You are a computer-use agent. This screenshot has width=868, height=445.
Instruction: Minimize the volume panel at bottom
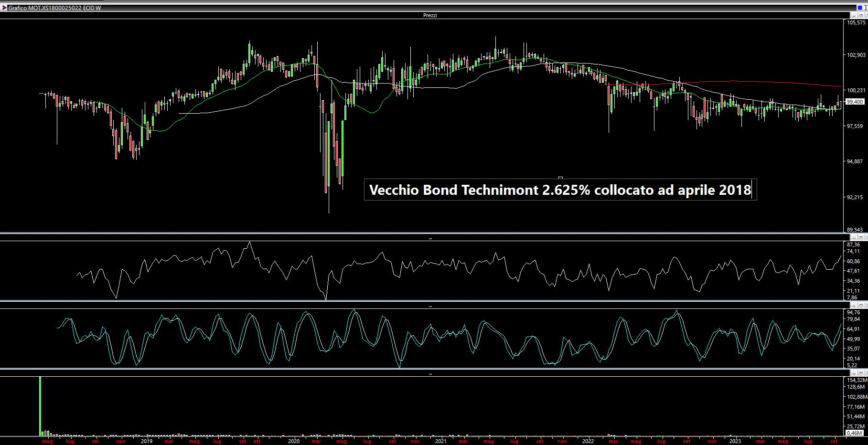[854, 373]
